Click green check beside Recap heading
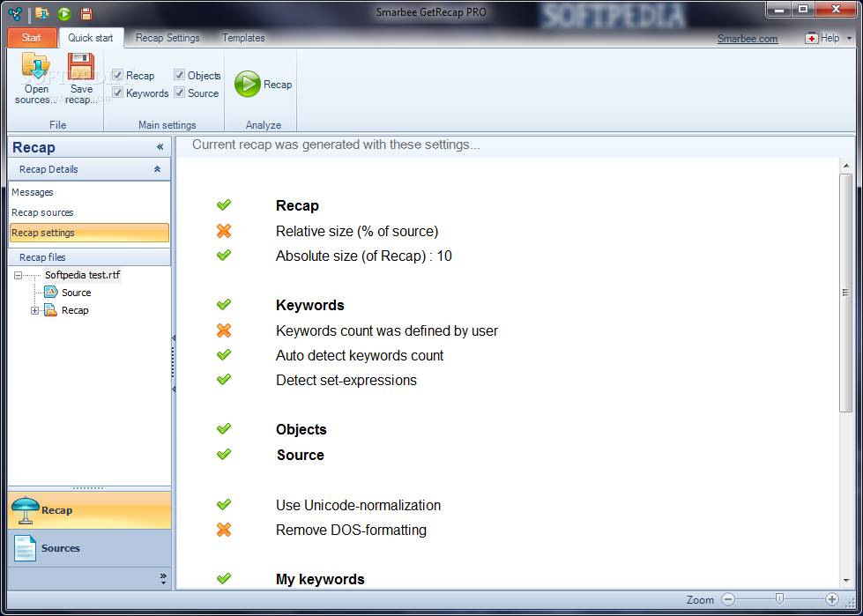The width and height of the screenshot is (863, 616). pos(223,205)
